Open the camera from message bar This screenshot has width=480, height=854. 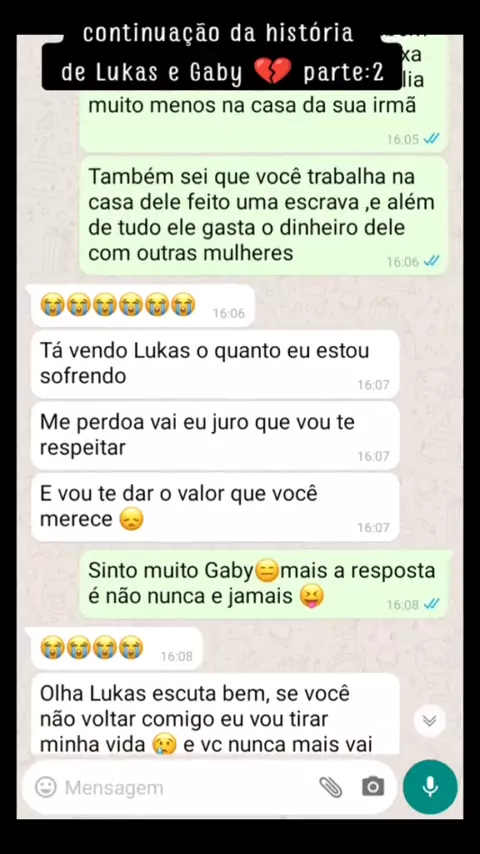[x=373, y=786]
